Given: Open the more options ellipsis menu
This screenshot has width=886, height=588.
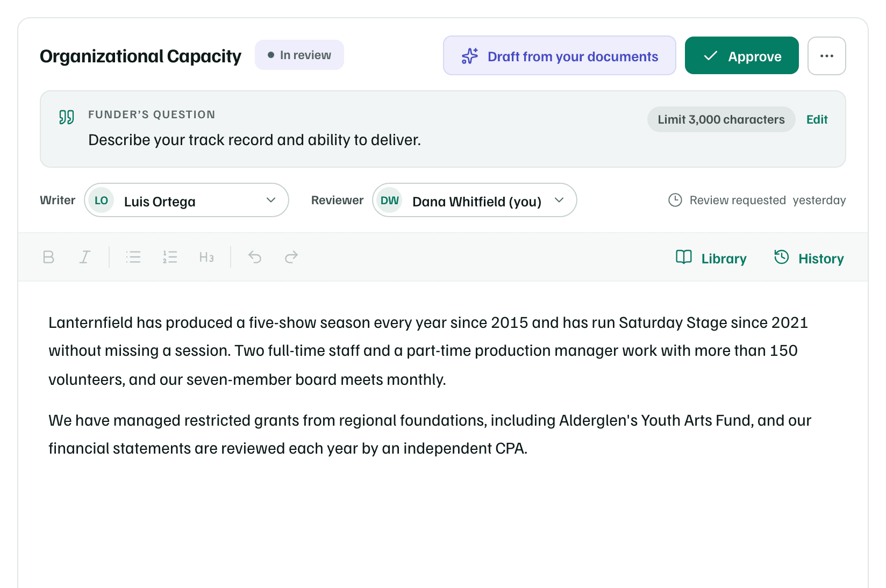Looking at the screenshot, I should point(826,56).
